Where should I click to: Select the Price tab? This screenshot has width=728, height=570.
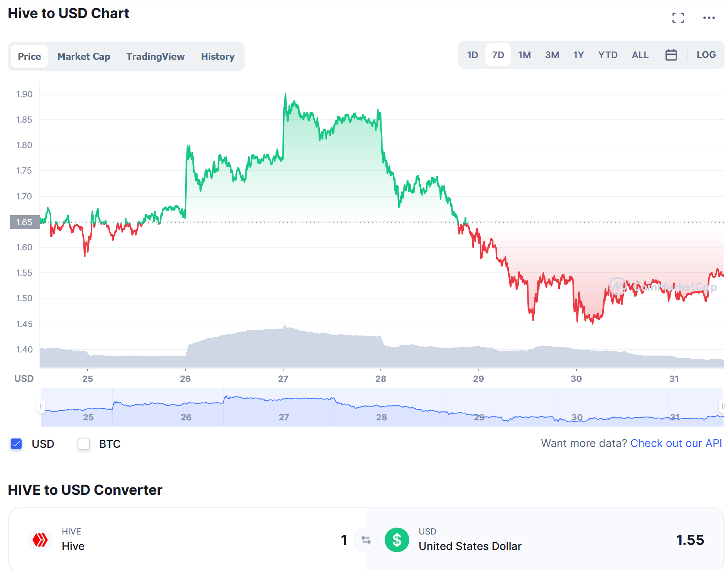pos(29,56)
